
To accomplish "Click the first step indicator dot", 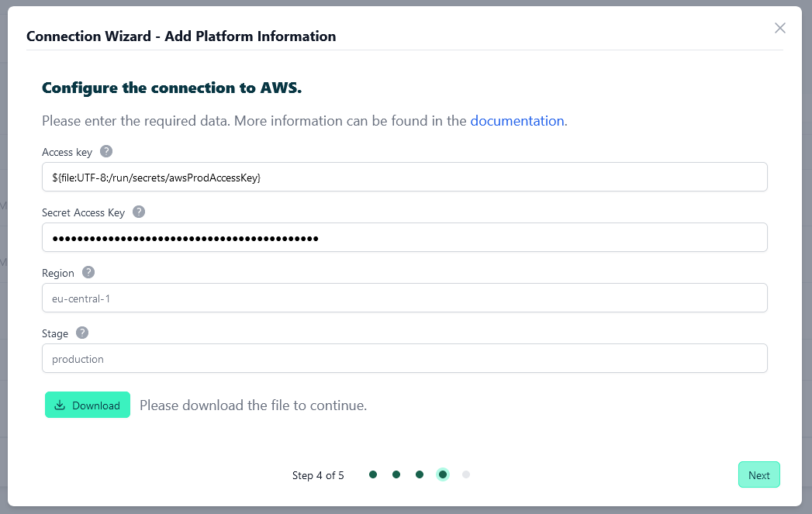I will (373, 473).
